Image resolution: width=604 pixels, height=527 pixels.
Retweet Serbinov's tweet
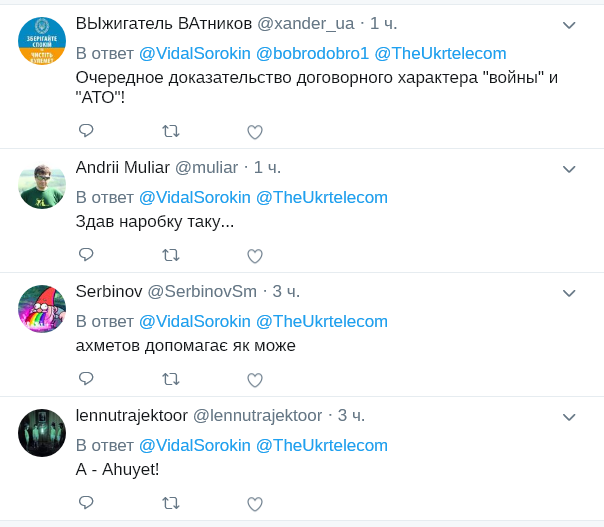(171, 379)
